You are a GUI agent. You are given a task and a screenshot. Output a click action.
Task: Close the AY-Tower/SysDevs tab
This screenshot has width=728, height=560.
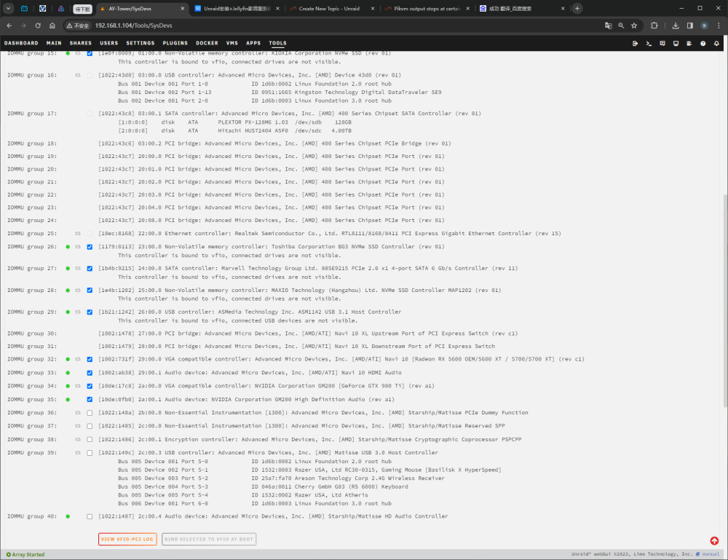pyautogui.click(x=183, y=8)
